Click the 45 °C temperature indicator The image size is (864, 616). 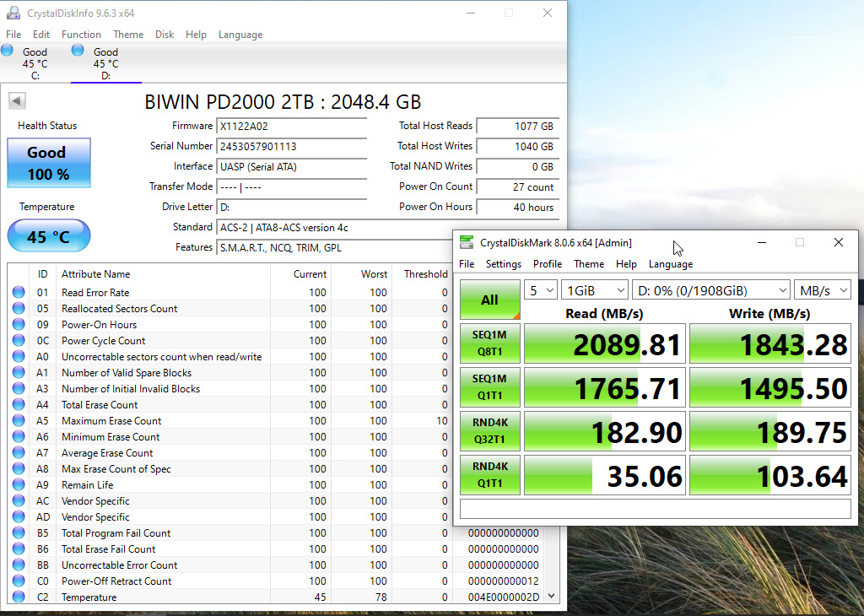click(x=48, y=236)
